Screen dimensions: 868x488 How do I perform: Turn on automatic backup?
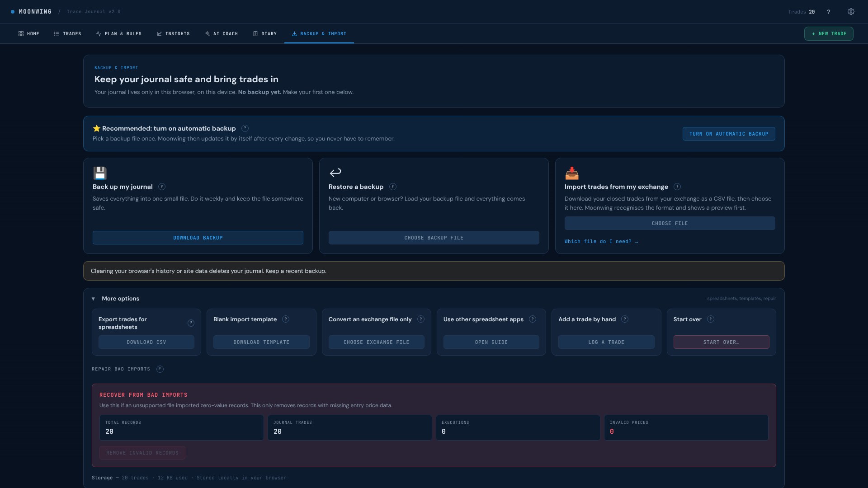click(x=729, y=134)
